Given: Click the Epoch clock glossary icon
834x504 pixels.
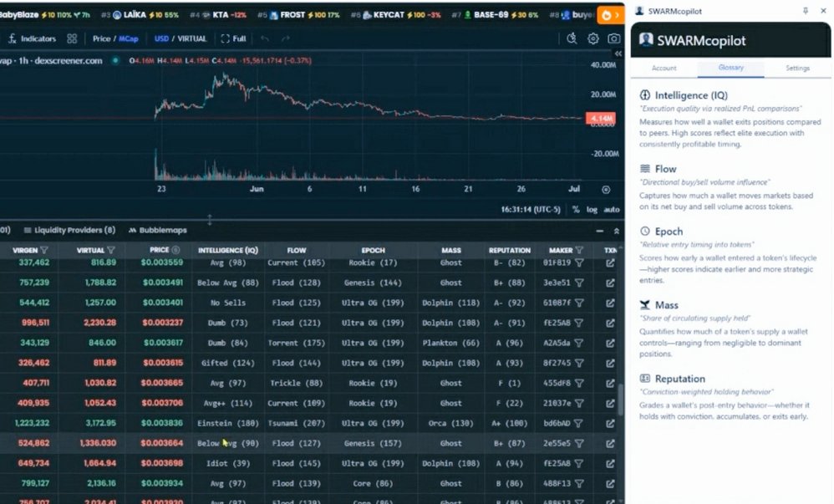Looking at the screenshot, I should pyautogui.click(x=645, y=231).
